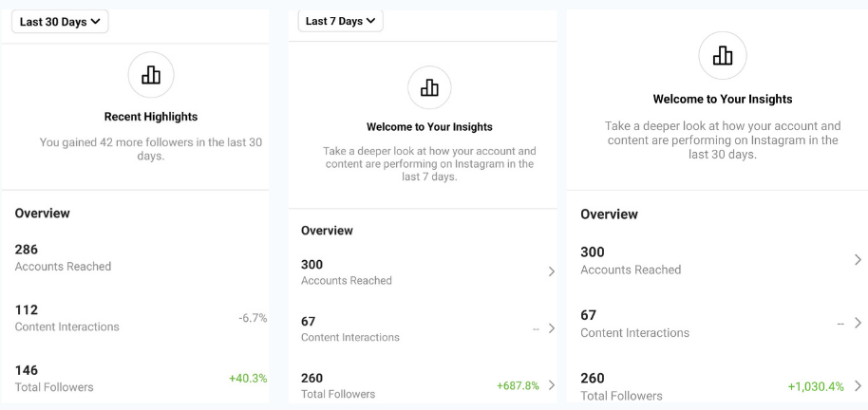Open the Last 30 Days dropdown

coord(60,22)
